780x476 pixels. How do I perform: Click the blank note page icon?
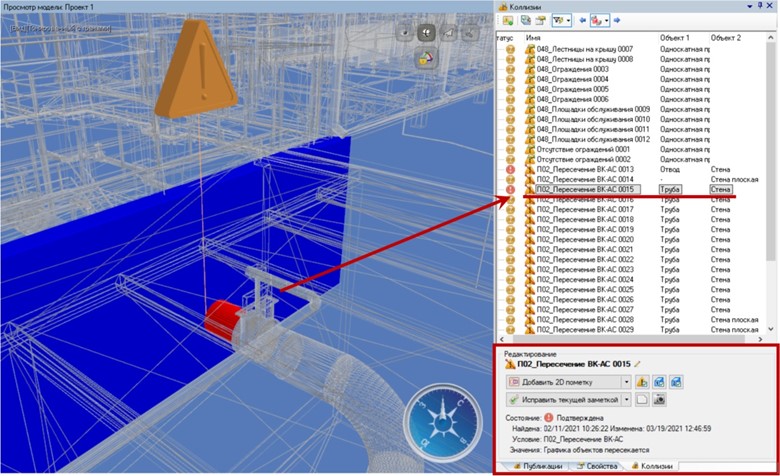click(643, 399)
